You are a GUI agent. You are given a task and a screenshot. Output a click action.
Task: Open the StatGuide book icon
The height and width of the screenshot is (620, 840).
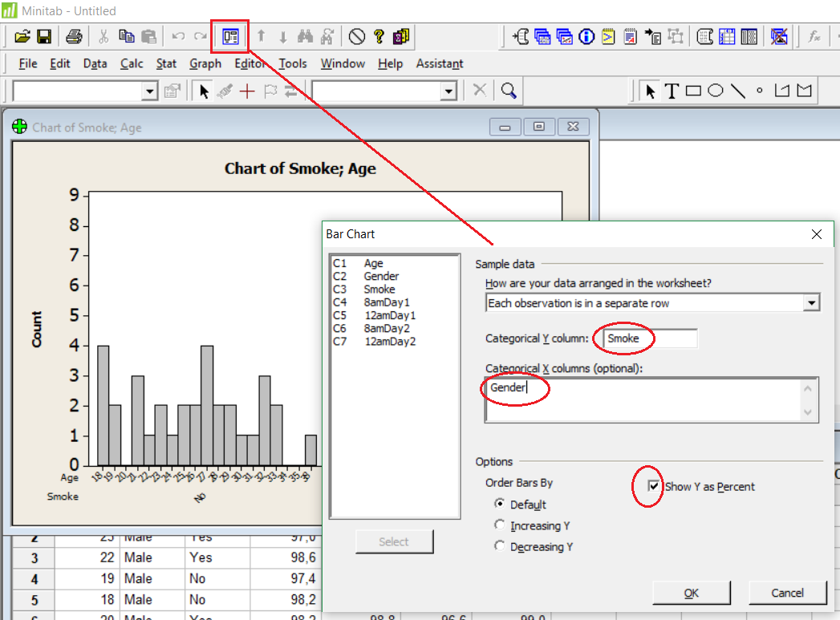[x=400, y=36]
